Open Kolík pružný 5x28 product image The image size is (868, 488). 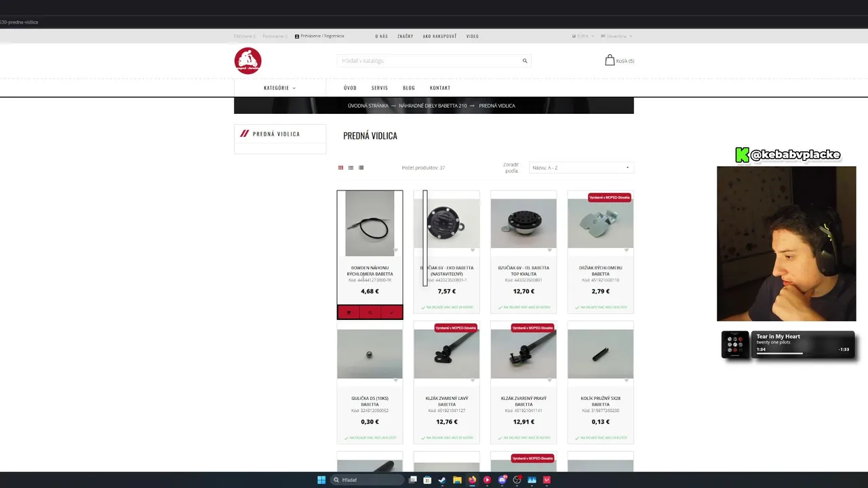coord(600,354)
